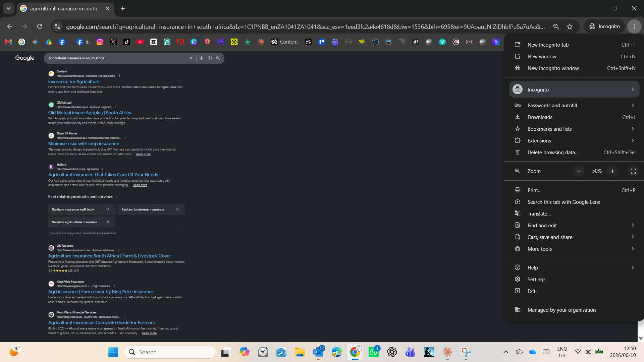Open the Google Drive bookmark
Image resolution: width=644 pixels, height=362 pixels.
pos(49,42)
